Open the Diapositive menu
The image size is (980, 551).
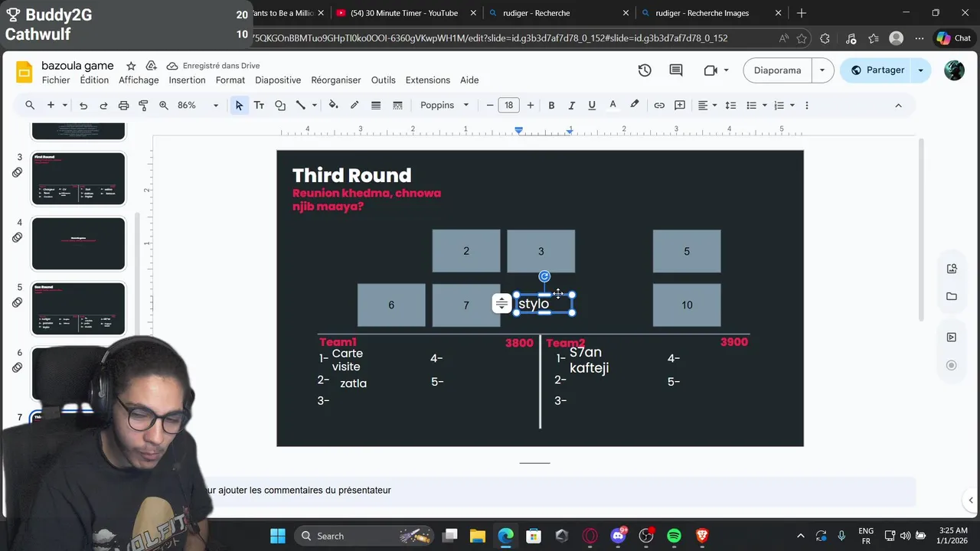(x=278, y=80)
